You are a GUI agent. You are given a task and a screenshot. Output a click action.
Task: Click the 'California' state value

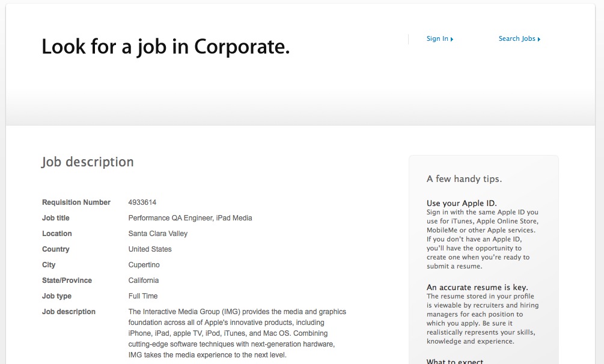pyautogui.click(x=144, y=281)
